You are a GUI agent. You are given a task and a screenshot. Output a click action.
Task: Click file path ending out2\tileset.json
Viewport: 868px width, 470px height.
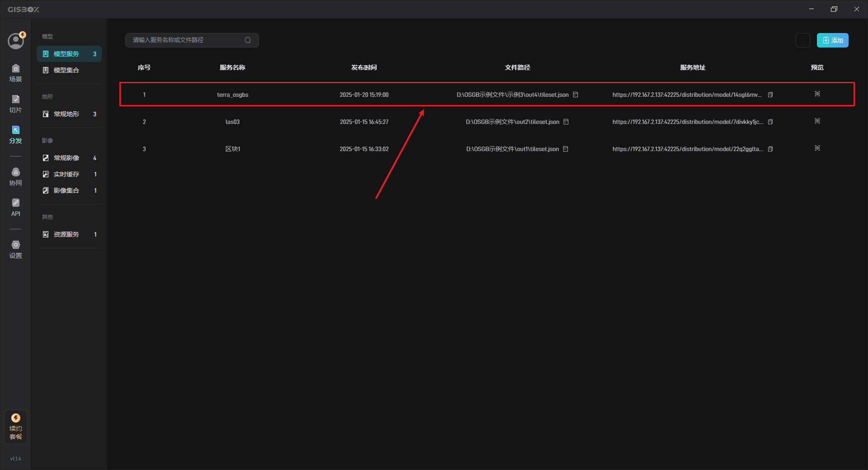coord(513,122)
